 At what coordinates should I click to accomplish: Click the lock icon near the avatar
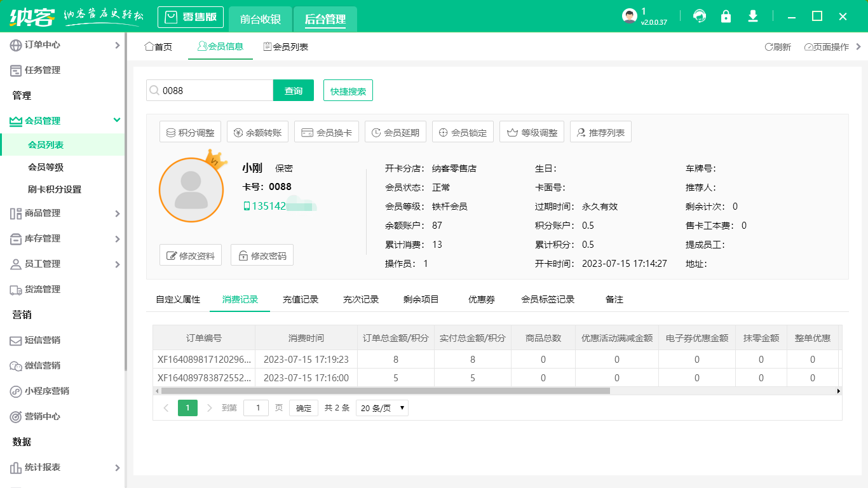[x=726, y=16]
